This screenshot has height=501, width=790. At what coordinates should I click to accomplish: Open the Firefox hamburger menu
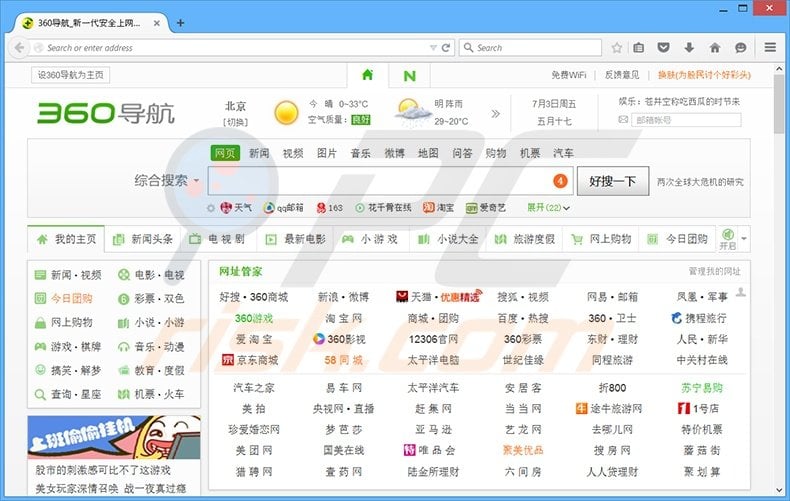(x=770, y=47)
